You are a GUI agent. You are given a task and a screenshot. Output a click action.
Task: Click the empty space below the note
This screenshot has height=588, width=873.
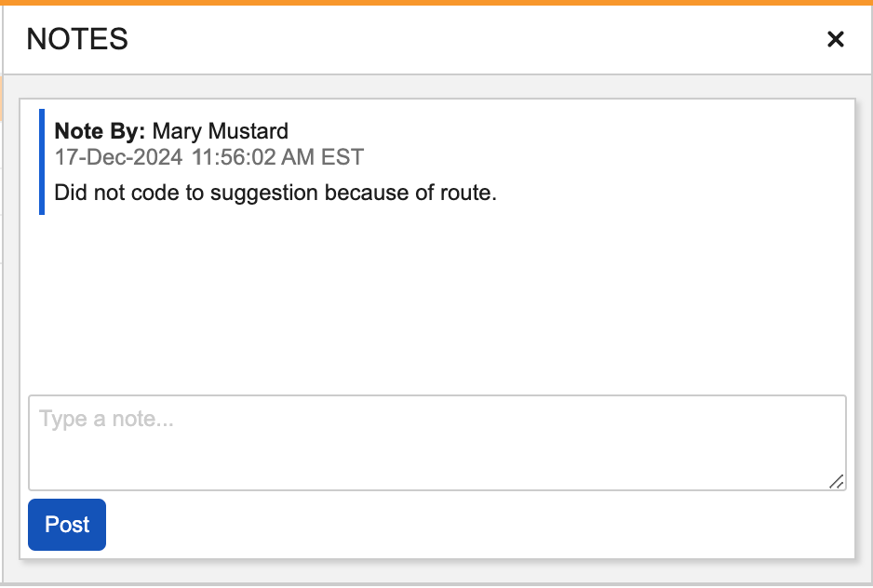[436, 298]
